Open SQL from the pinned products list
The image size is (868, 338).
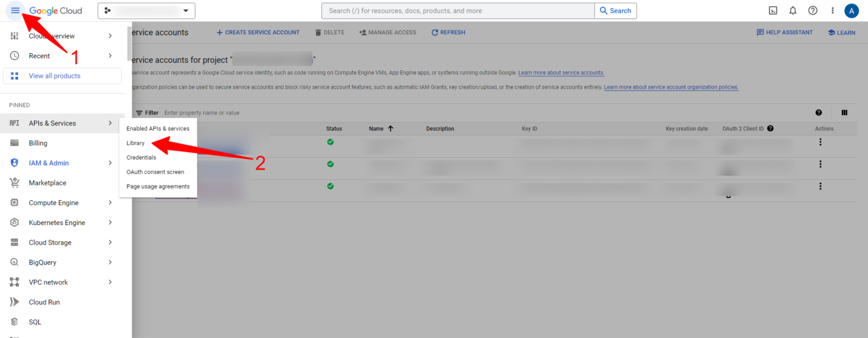click(34, 322)
